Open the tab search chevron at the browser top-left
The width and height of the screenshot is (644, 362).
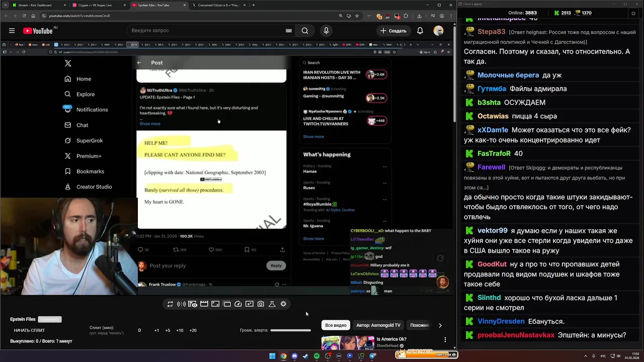(x=5, y=5)
